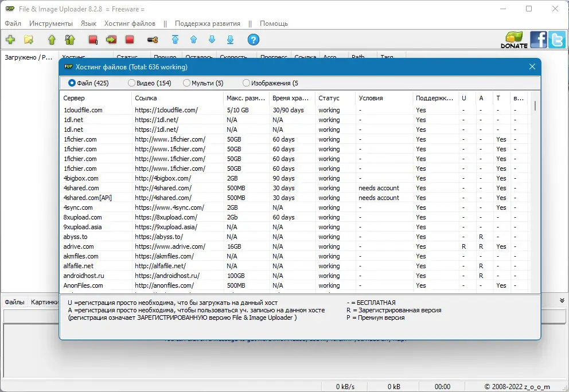Click the wrench settings icon in toolbar
569x392 pixels.
pos(153,40)
